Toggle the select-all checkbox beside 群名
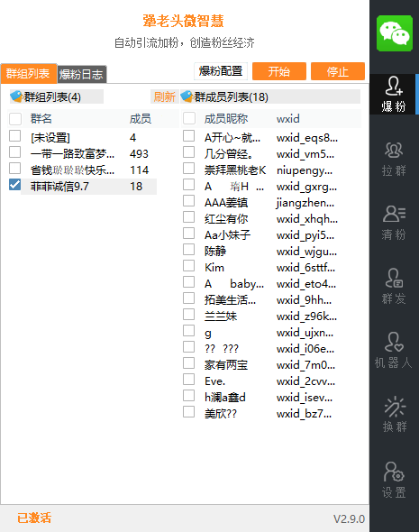The height and width of the screenshot is (532, 419). click(x=15, y=119)
